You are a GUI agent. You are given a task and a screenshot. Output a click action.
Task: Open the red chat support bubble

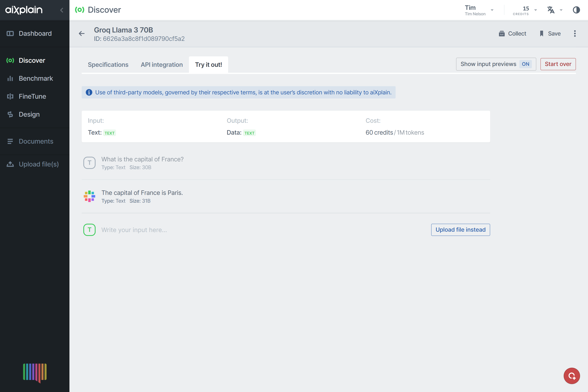tap(571, 376)
